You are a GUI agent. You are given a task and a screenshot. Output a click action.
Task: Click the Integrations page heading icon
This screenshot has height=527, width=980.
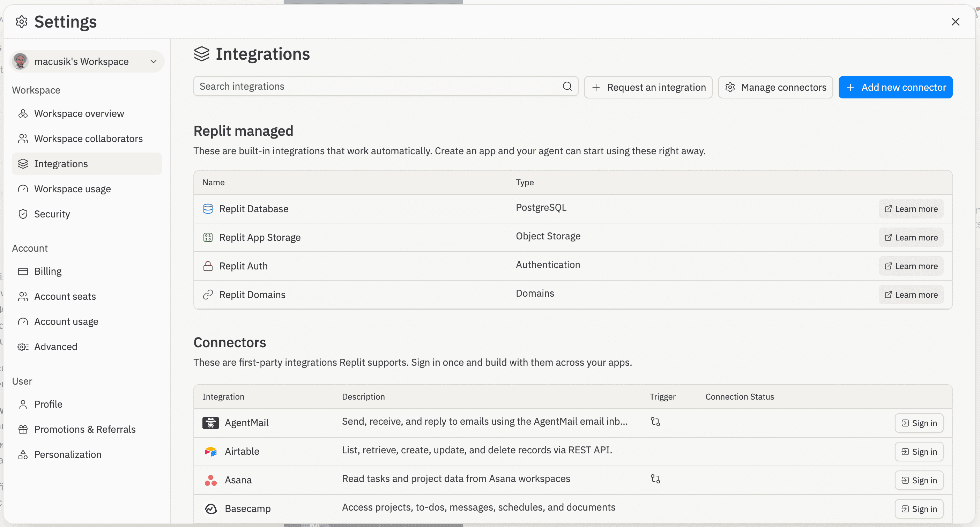tap(202, 54)
